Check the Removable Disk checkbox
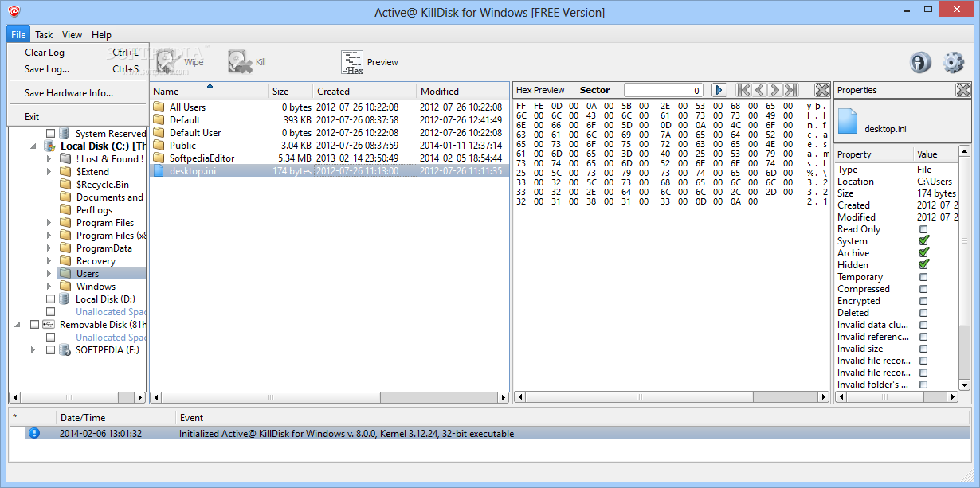The width and height of the screenshot is (980, 488). [34, 324]
